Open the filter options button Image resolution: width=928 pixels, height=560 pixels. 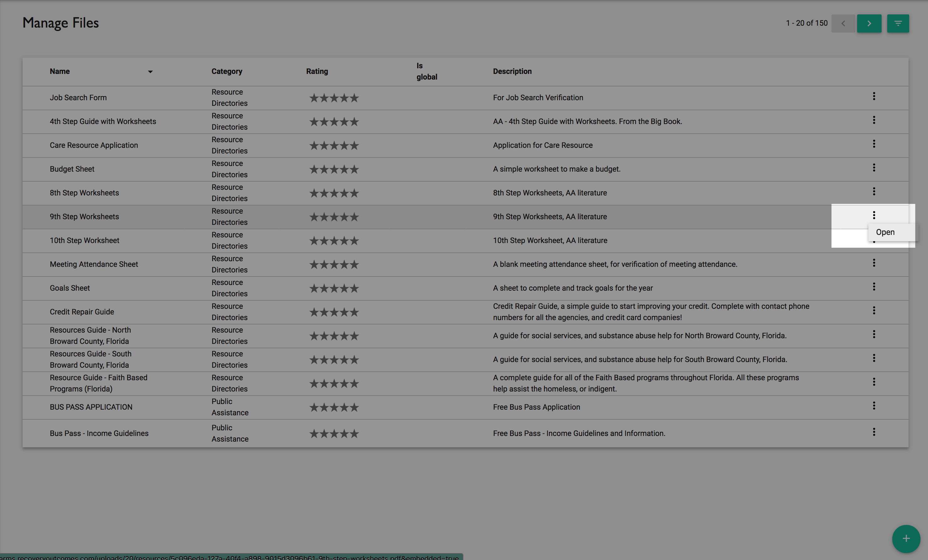898,23
